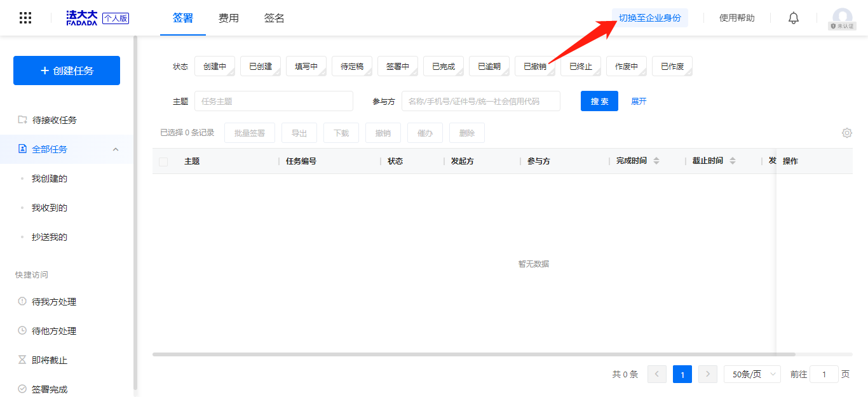Click the 即将截止 hourglass icon
The width and height of the screenshot is (868, 397).
pos(22,360)
